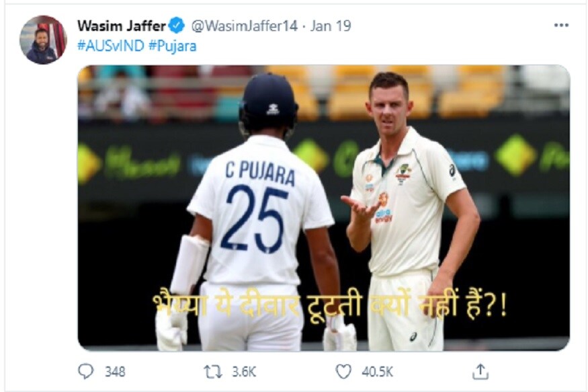
Task: Open the #Pujara hashtag
Action: (173, 46)
